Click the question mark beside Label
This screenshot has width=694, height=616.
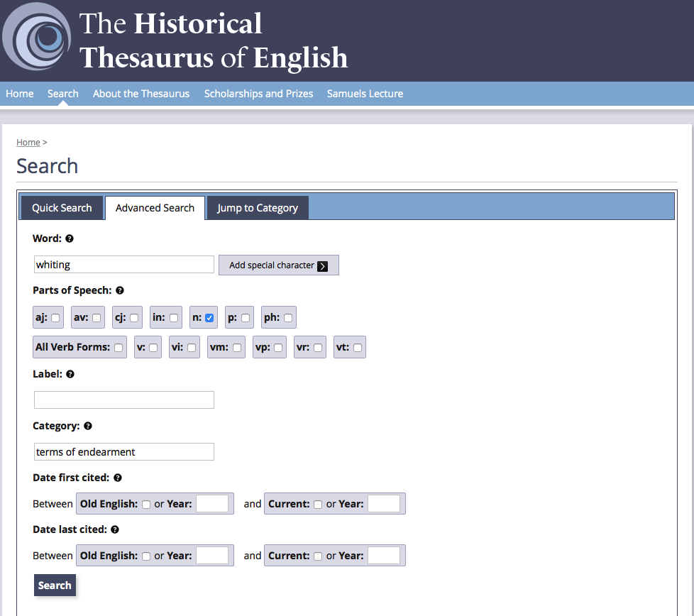[70, 374]
